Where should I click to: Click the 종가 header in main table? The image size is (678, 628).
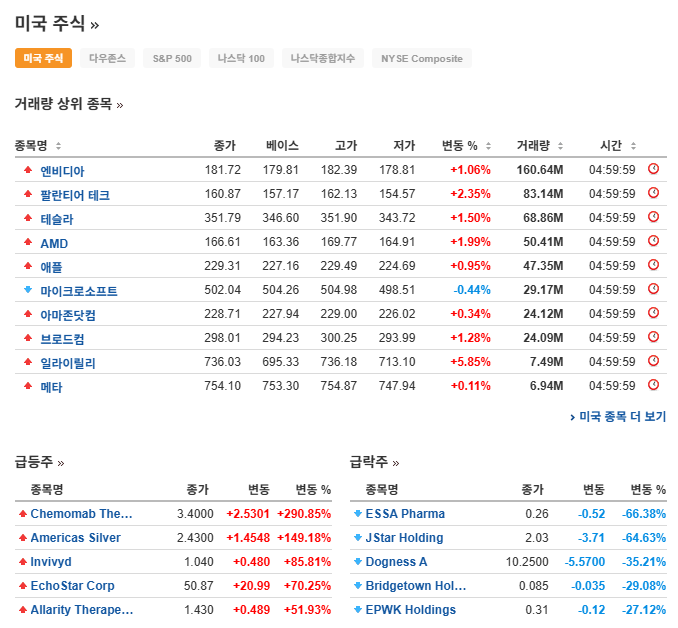point(225,146)
